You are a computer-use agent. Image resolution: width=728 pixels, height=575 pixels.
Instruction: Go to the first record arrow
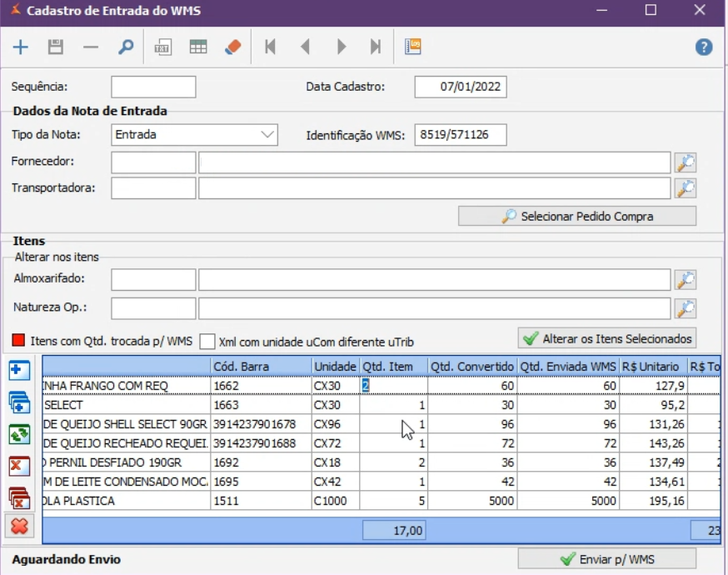click(270, 47)
